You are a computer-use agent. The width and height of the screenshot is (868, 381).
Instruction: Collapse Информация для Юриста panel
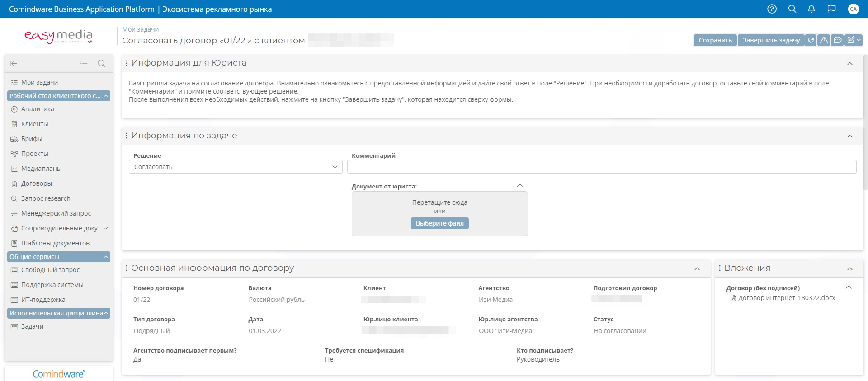850,64
